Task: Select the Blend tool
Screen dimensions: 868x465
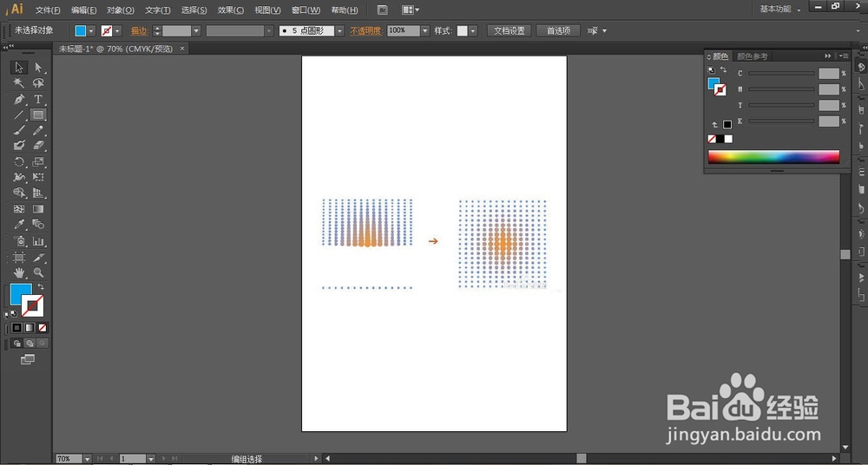Action: [38, 224]
